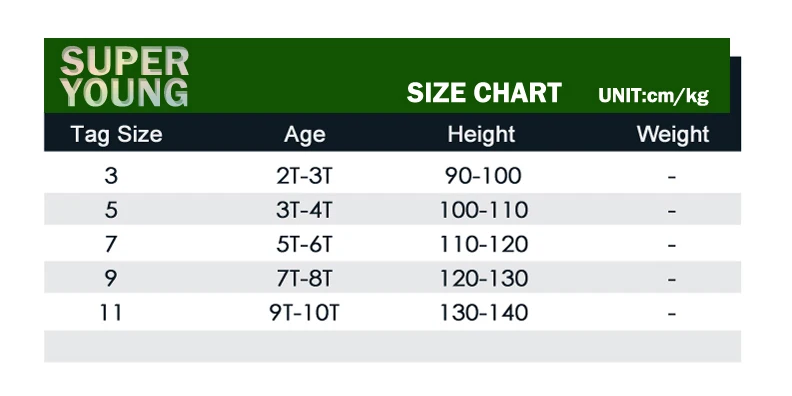792x396 pixels.
Task: Select tag size 3 cell
Action: tap(111, 176)
